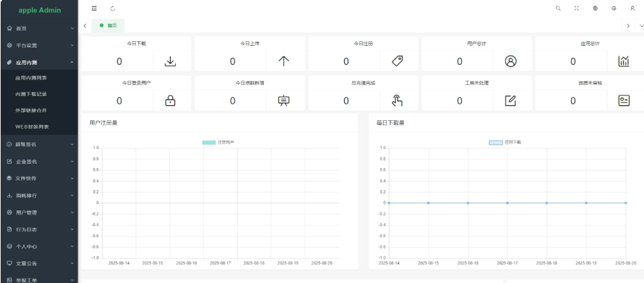Expand the 用户管理 sidebar menu
This screenshot has width=644, height=283.
pyautogui.click(x=39, y=212)
